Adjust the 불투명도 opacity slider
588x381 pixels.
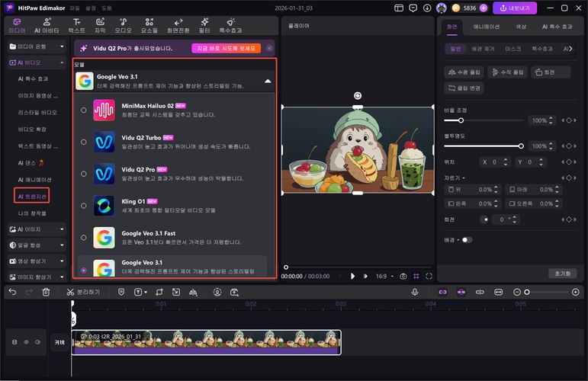click(521, 146)
